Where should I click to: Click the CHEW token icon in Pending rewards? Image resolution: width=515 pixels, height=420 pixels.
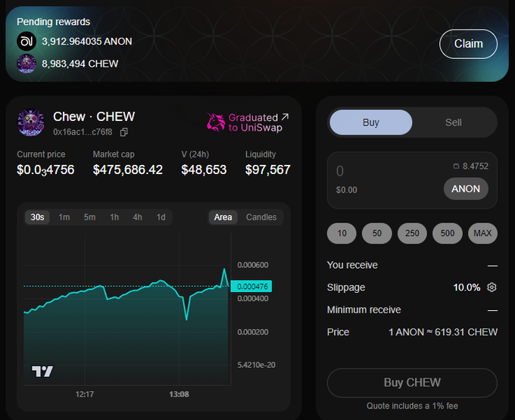click(27, 64)
